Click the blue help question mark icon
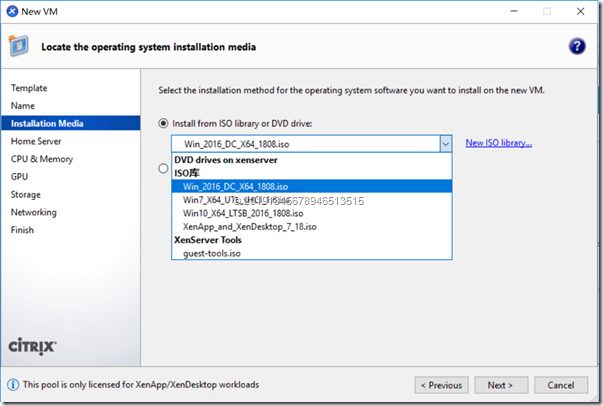 click(576, 47)
